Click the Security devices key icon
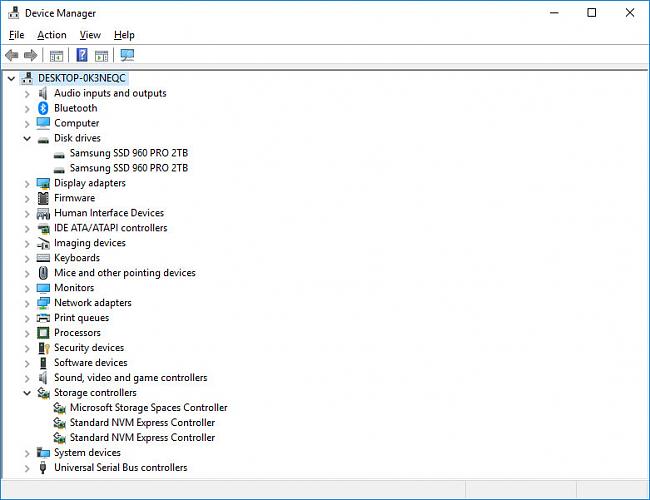This screenshot has height=500, width=650. (43, 348)
